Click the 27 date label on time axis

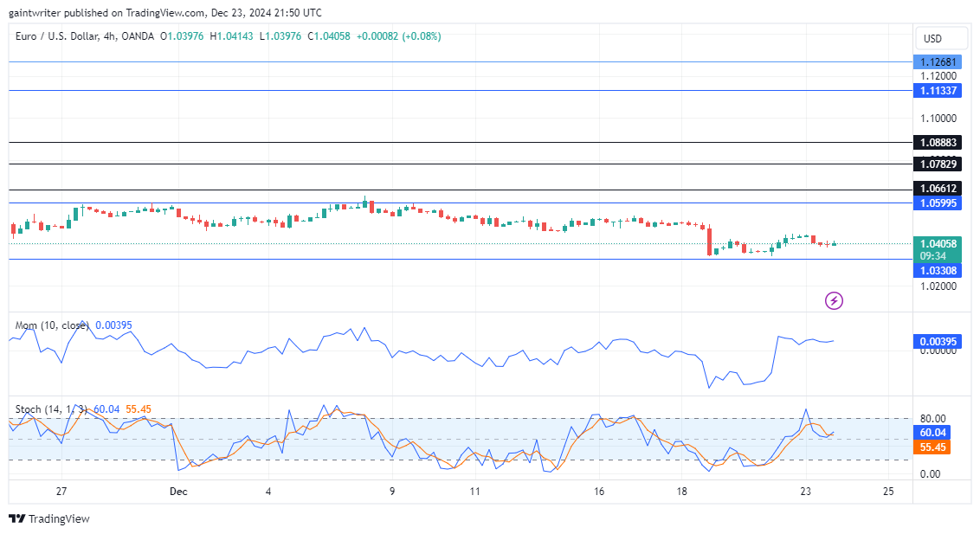tap(61, 492)
